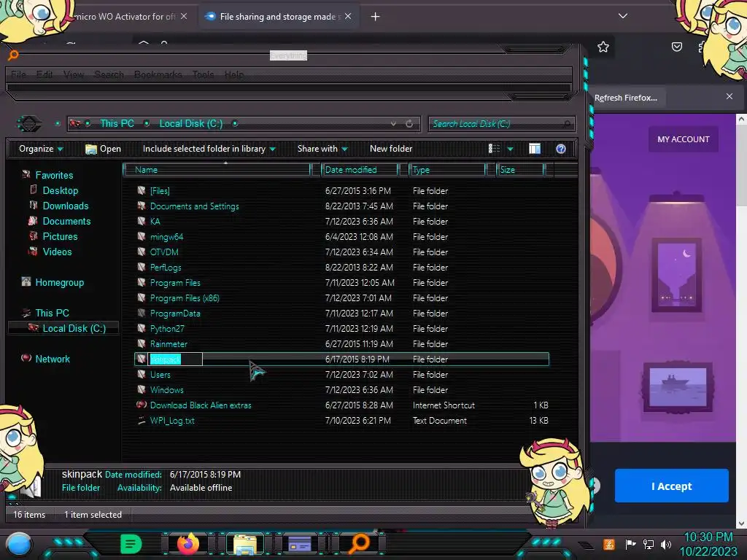Viewport: 747px width, 560px height.
Task: Select Desktop in Favorites
Action: (60, 190)
